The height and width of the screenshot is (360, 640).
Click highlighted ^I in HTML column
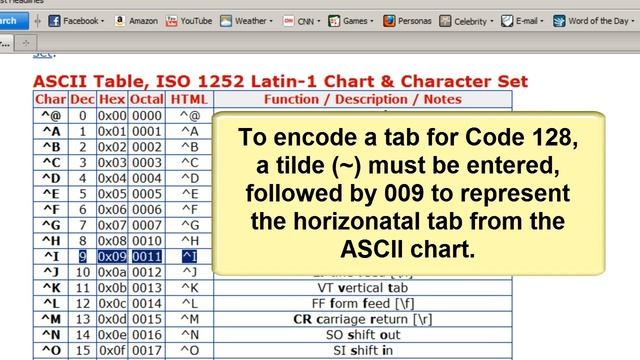click(x=189, y=256)
